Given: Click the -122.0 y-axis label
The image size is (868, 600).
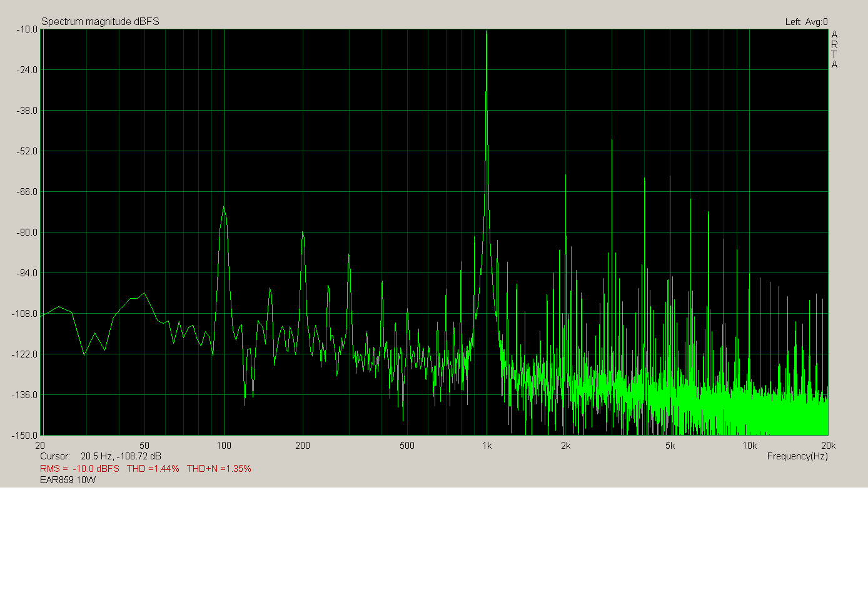Looking at the screenshot, I should click(x=25, y=354).
